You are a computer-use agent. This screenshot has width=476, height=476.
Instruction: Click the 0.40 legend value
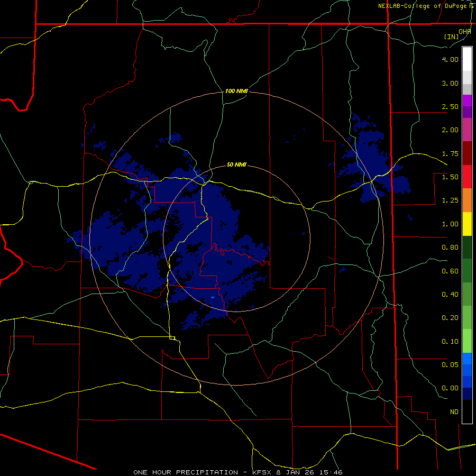pyautogui.click(x=450, y=295)
